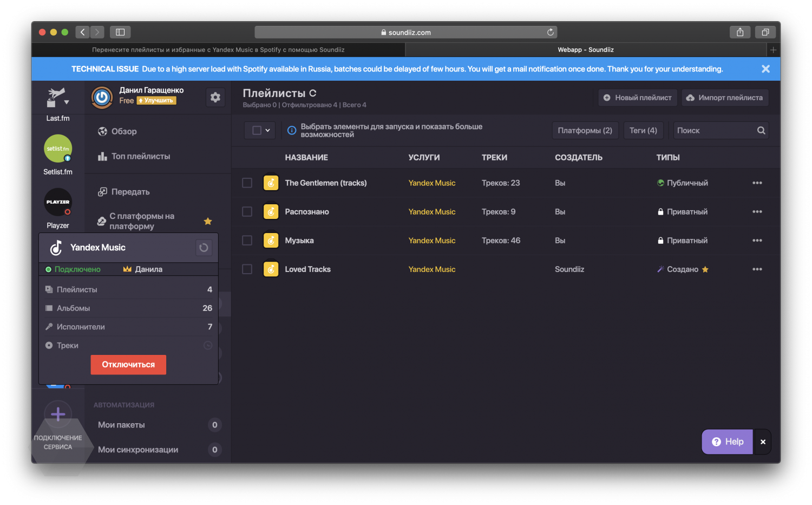Show Плейлисты in Yandex Music panel
Image resolution: width=812 pixels, height=505 pixels.
click(x=128, y=290)
